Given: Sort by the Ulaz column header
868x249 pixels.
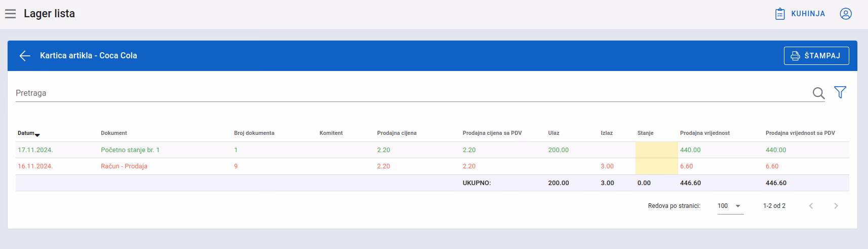Looking at the screenshot, I should [x=554, y=133].
